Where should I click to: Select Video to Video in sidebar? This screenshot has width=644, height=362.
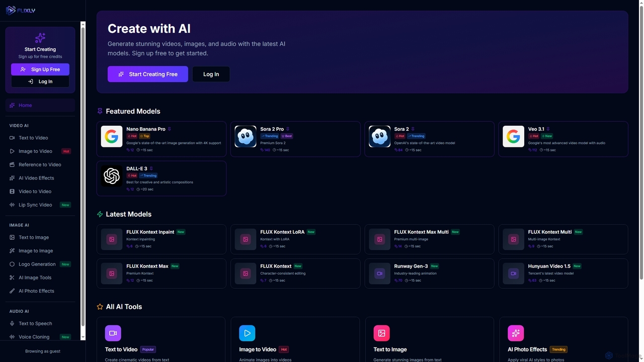tap(40, 191)
